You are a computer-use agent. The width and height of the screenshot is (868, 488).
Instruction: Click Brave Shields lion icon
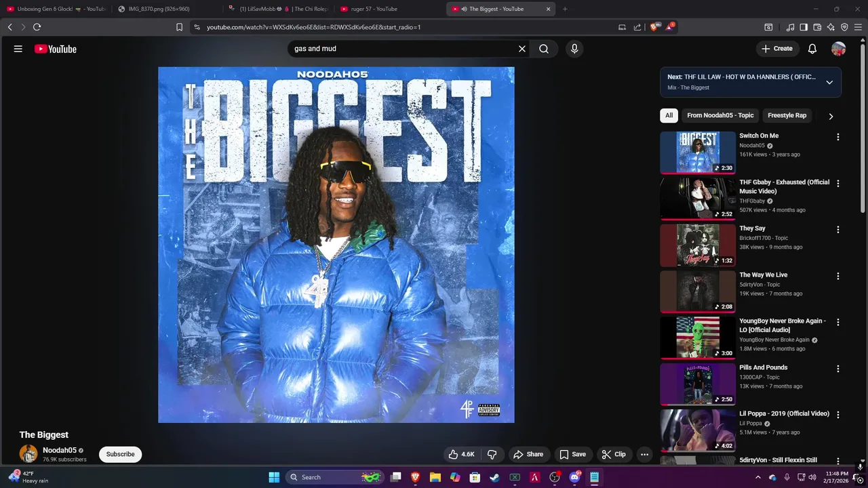(654, 27)
